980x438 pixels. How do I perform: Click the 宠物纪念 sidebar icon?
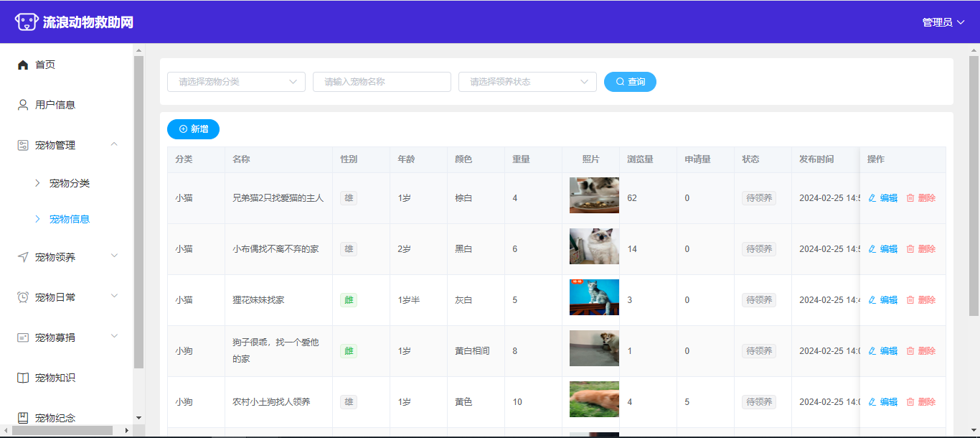(23, 418)
